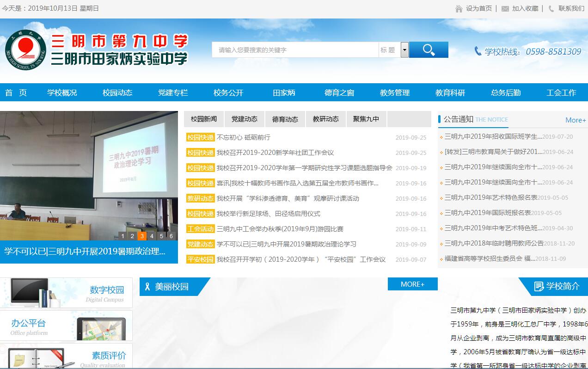Open 学校概况 in the navigation bar
This screenshot has height=369, width=588.
tap(62, 92)
